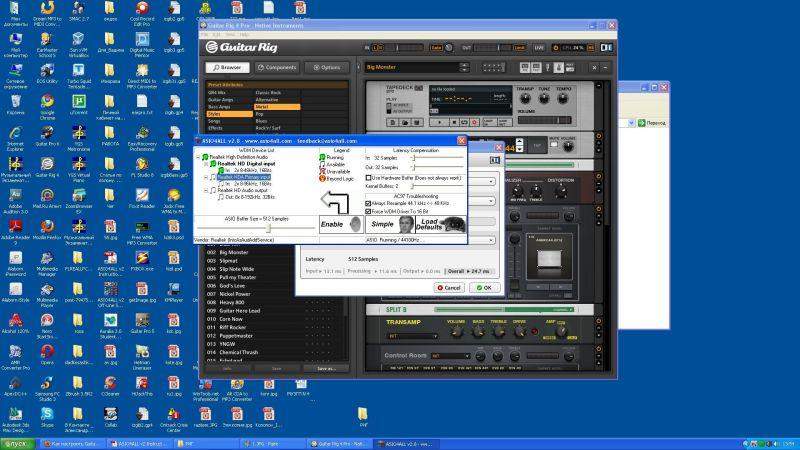Viewport: 800px width, 450px height.
Task: Click the Guitar Rig input noise gate knob
Action: (448, 47)
